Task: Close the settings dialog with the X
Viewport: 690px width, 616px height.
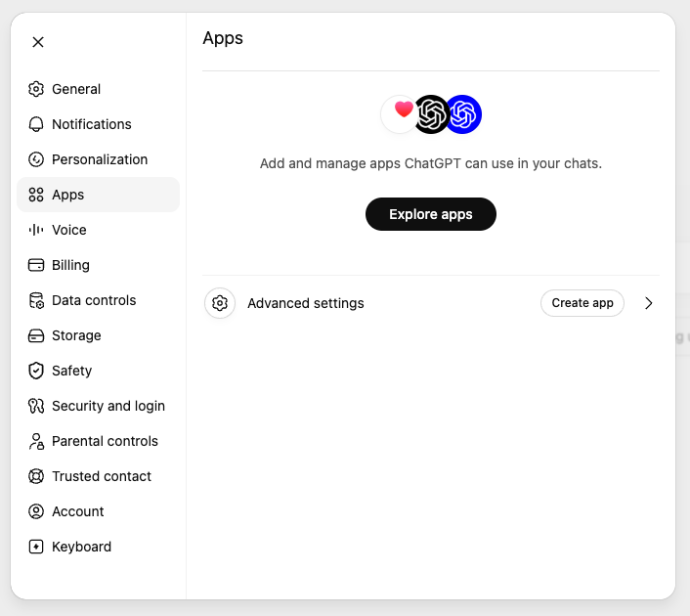Action: (x=38, y=42)
